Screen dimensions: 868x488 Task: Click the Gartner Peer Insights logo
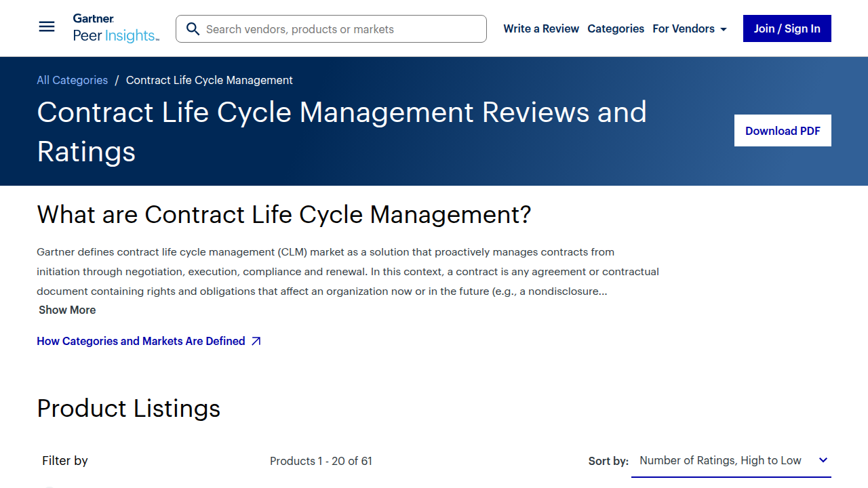116,28
